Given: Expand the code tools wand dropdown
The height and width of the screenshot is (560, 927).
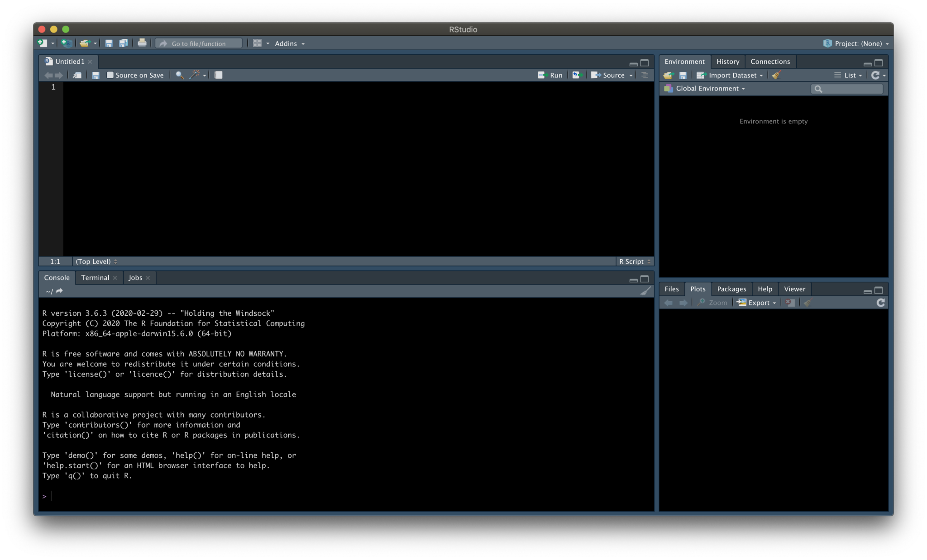Looking at the screenshot, I should click(205, 76).
